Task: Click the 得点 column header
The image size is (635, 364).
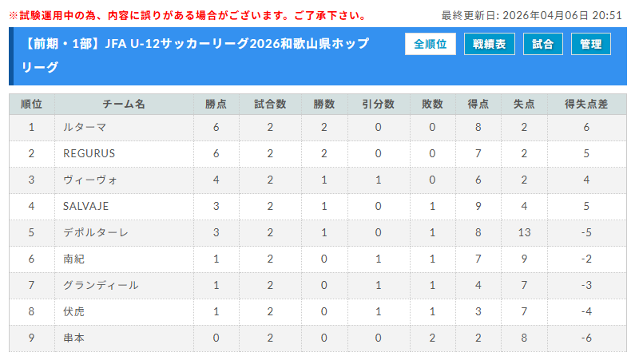Action: point(478,104)
